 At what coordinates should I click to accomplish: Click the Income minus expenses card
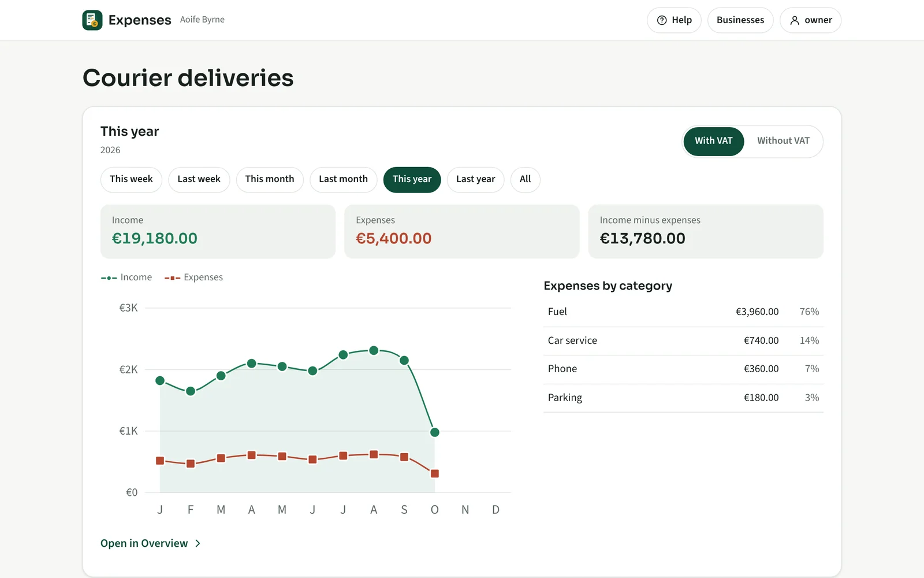[x=706, y=231]
